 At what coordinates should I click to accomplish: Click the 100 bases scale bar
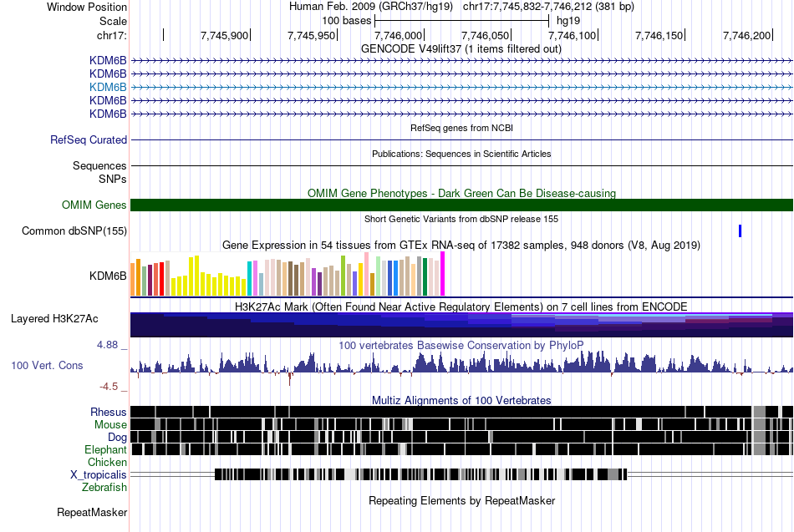(x=461, y=21)
